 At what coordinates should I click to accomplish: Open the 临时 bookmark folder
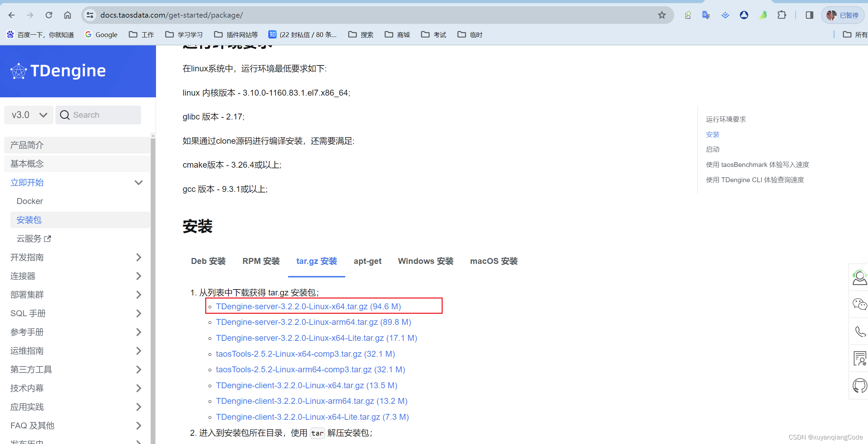click(470, 35)
